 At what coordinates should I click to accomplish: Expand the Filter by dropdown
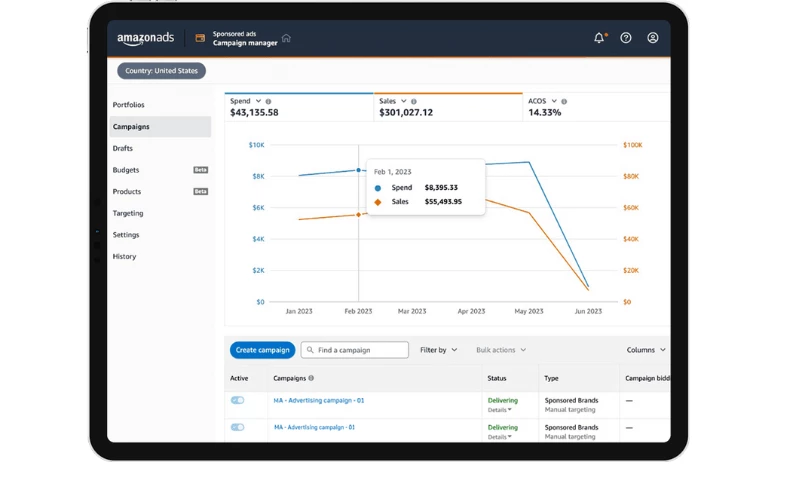(438, 350)
